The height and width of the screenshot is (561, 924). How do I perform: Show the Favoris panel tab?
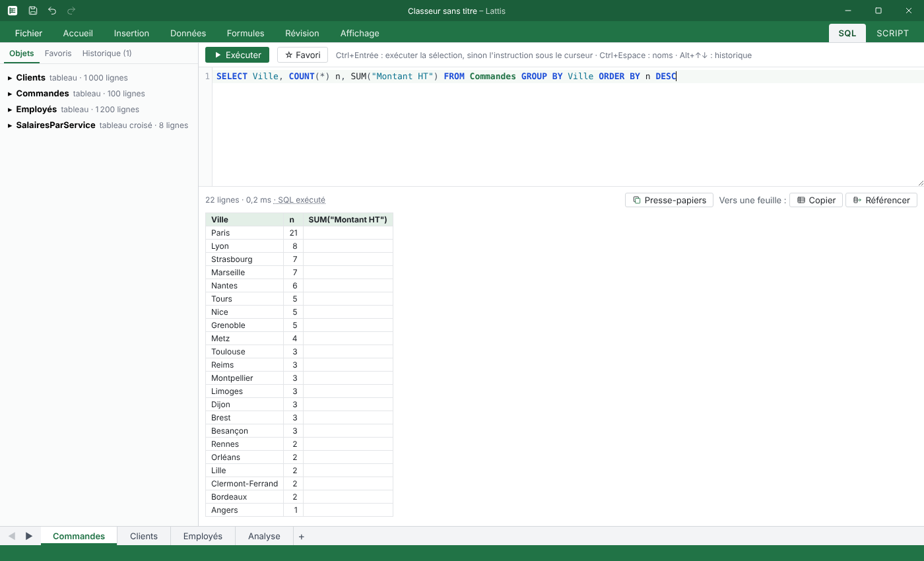(x=58, y=53)
